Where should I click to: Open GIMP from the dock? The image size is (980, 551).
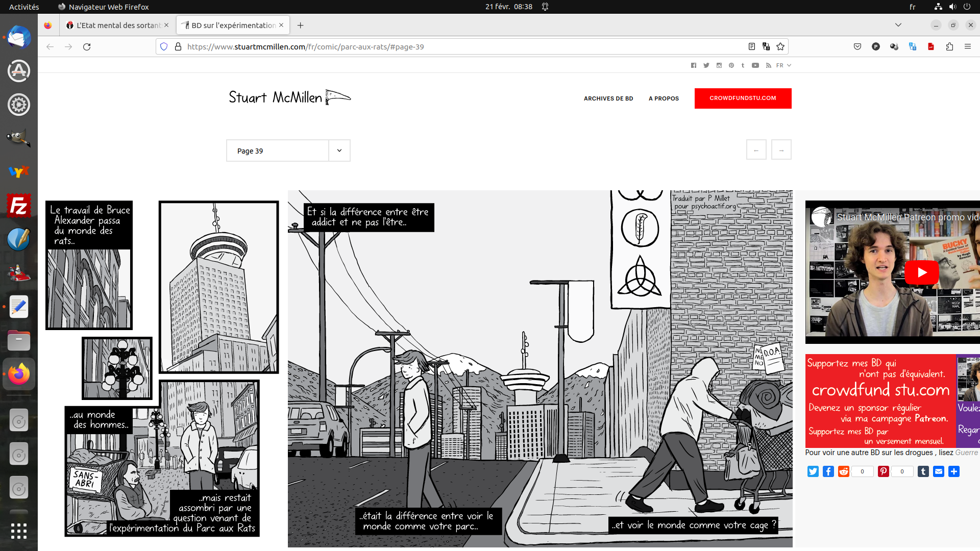(19, 138)
